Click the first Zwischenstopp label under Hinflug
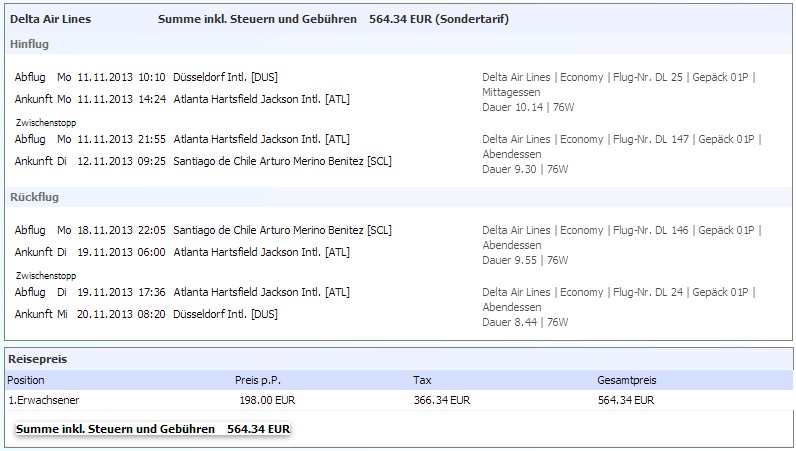This screenshot has width=796, height=451. coord(46,122)
